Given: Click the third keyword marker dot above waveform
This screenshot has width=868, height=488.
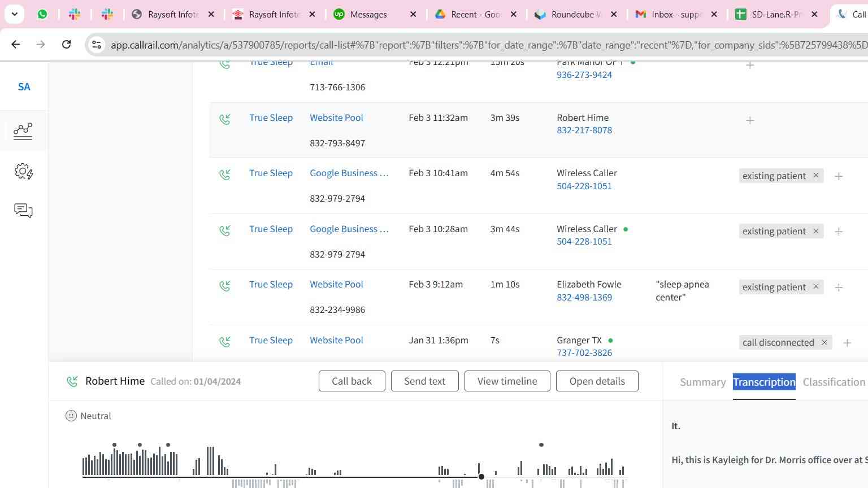Looking at the screenshot, I should (x=168, y=445).
